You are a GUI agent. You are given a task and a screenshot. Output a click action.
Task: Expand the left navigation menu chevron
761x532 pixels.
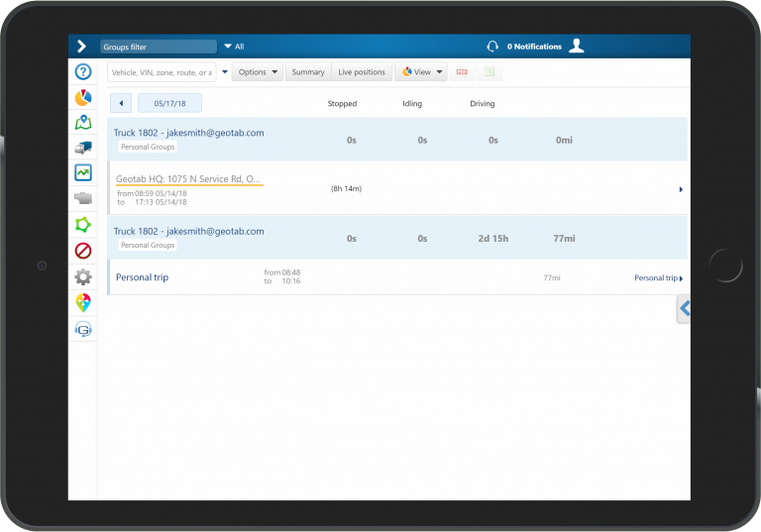(x=81, y=46)
